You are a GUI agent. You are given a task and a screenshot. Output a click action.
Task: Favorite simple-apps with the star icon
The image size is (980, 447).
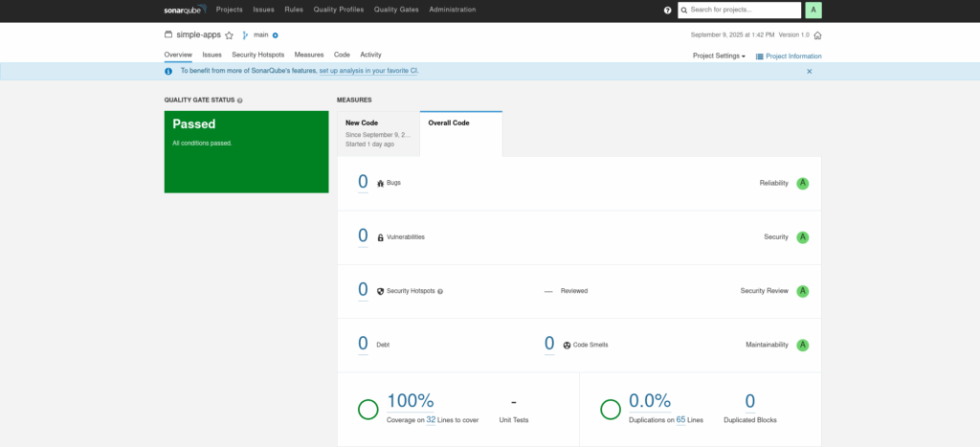coord(229,35)
